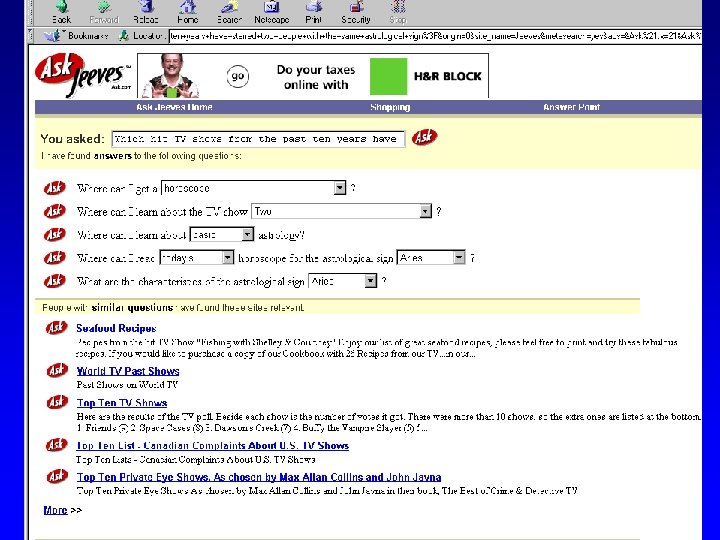Image resolution: width=720 pixels, height=540 pixels.
Task: Open Canadian Complaints About U.S. TV Shows link
Action: [x=213, y=445]
